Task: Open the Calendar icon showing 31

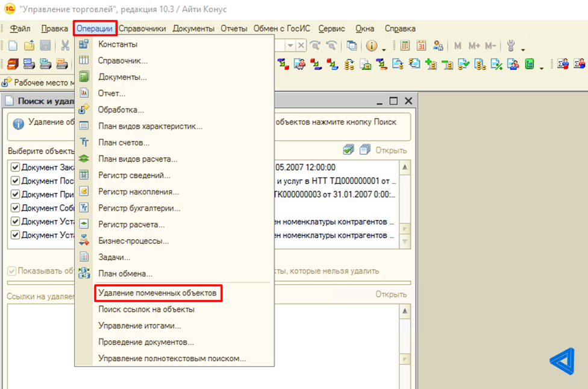Action: point(421,46)
